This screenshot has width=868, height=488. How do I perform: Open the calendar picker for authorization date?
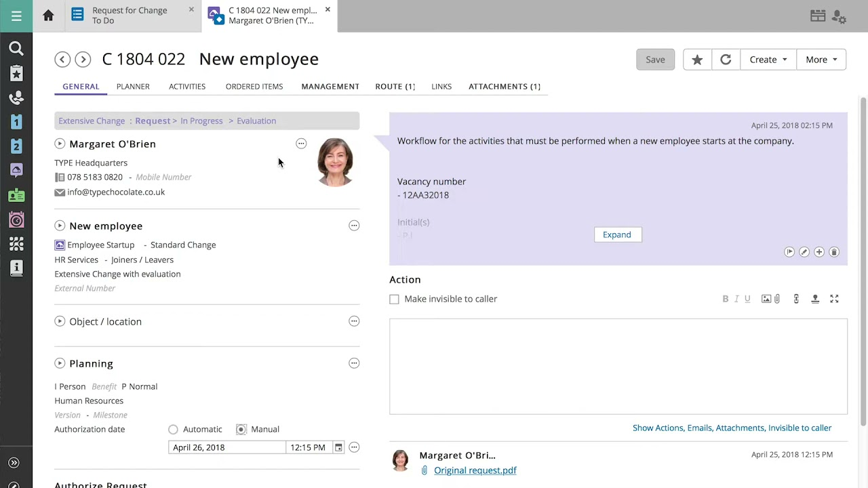[338, 447]
